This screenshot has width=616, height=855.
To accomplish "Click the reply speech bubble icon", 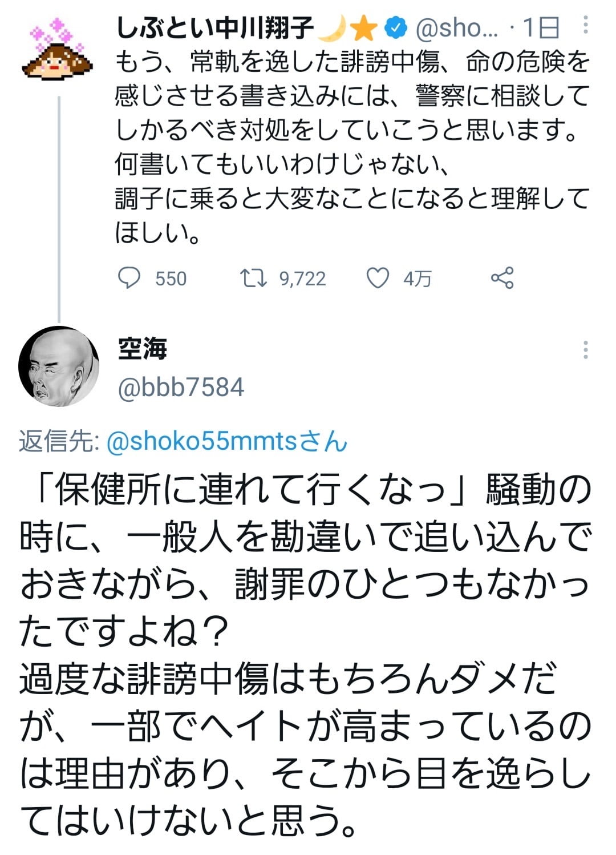I will click(129, 278).
